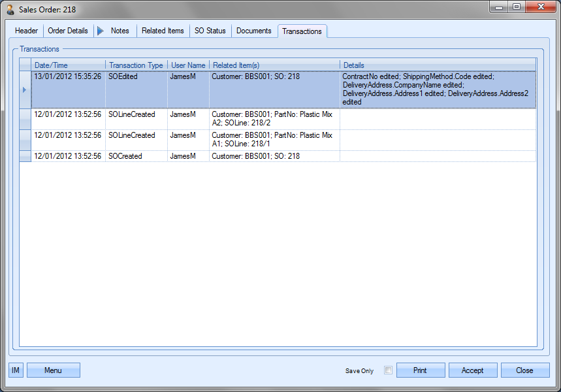Open the Menu button
Viewport: 561px width, 392px height.
point(53,370)
